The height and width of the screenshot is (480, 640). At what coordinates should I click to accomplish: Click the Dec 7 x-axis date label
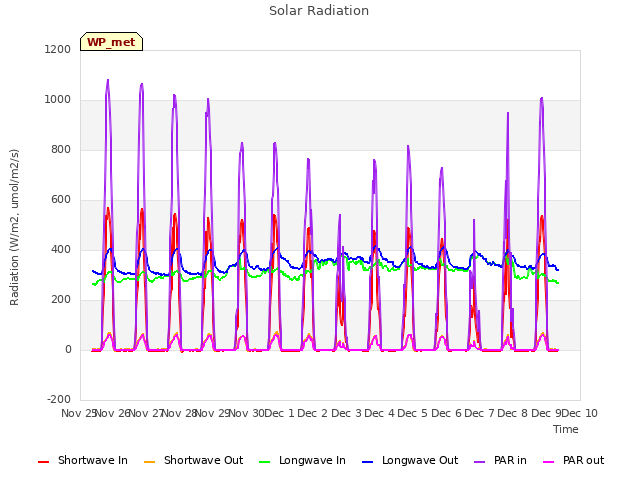pyautogui.click(x=479, y=413)
